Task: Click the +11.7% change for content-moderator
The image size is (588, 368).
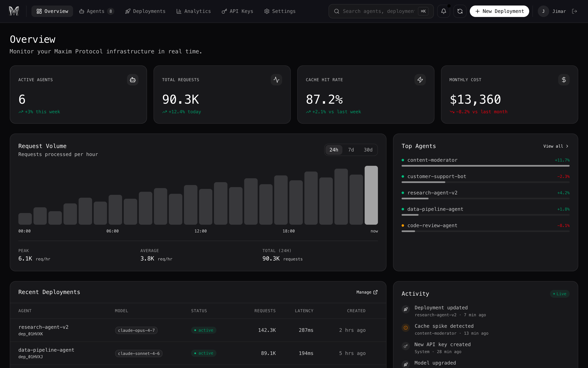Action: click(562, 160)
